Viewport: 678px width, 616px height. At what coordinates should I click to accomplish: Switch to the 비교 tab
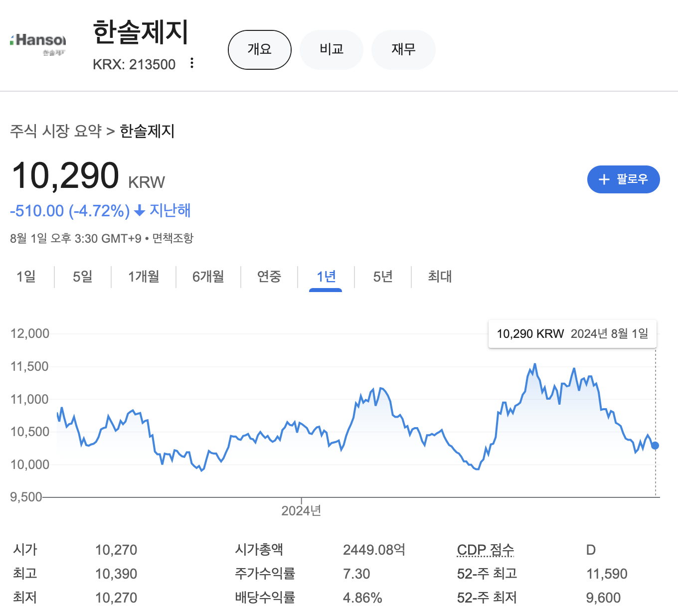[332, 49]
